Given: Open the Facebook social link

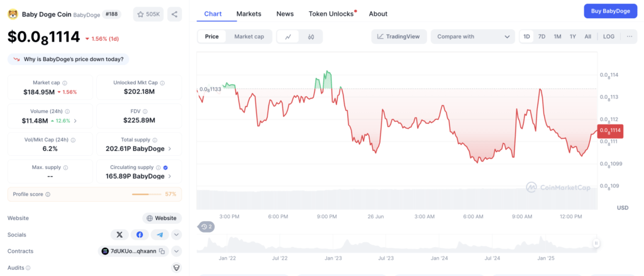Looking at the screenshot, I should click(x=140, y=235).
